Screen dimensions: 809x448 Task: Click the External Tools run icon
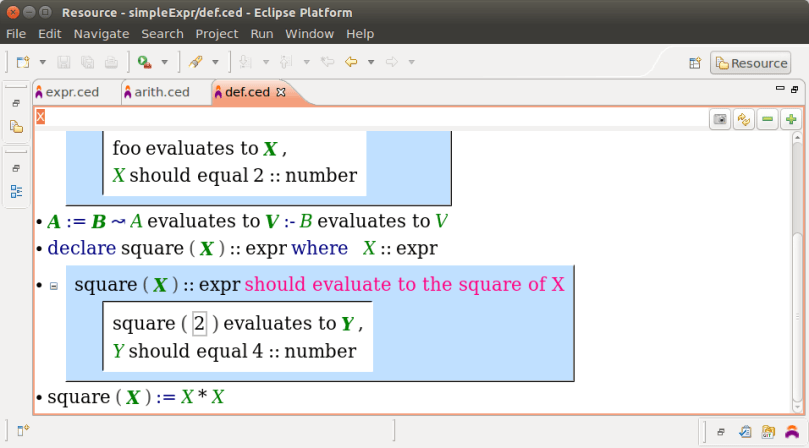point(145,62)
